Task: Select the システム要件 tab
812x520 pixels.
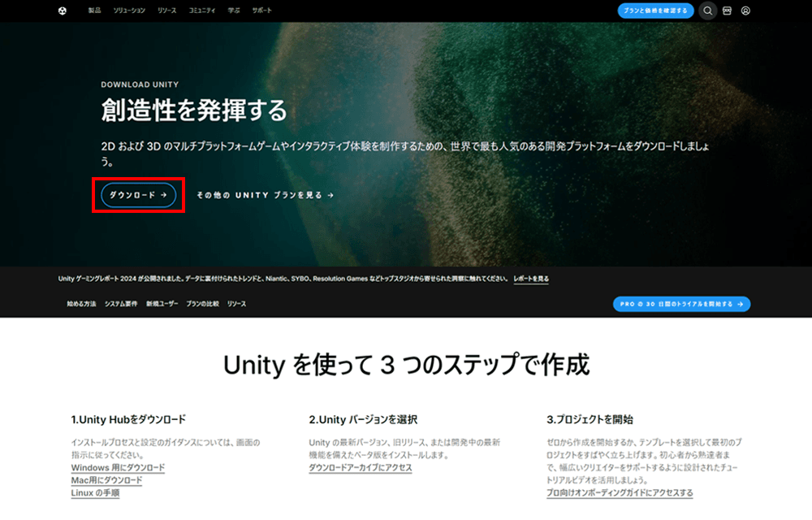Action: [x=121, y=304]
